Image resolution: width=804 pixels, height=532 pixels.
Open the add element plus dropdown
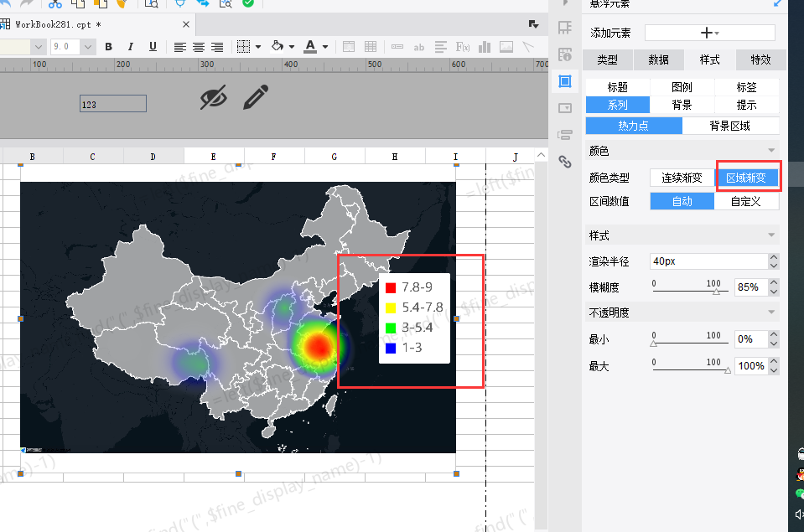click(709, 33)
